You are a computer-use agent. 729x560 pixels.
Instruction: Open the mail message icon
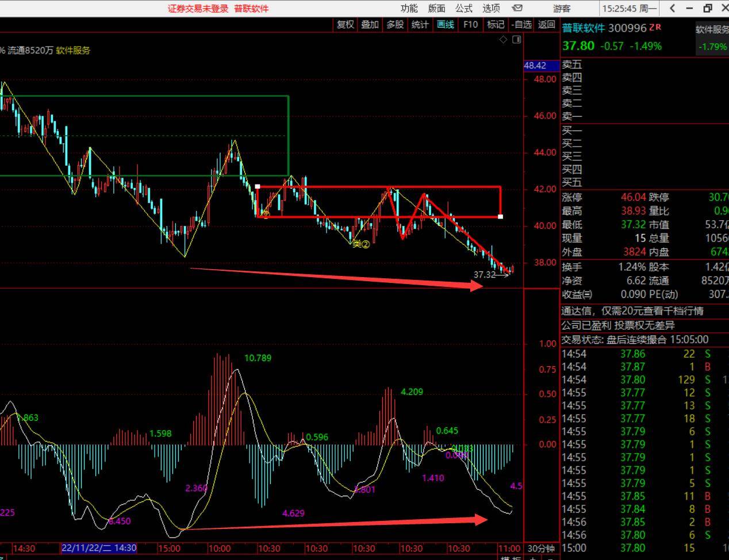pyautogui.click(x=517, y=8)
